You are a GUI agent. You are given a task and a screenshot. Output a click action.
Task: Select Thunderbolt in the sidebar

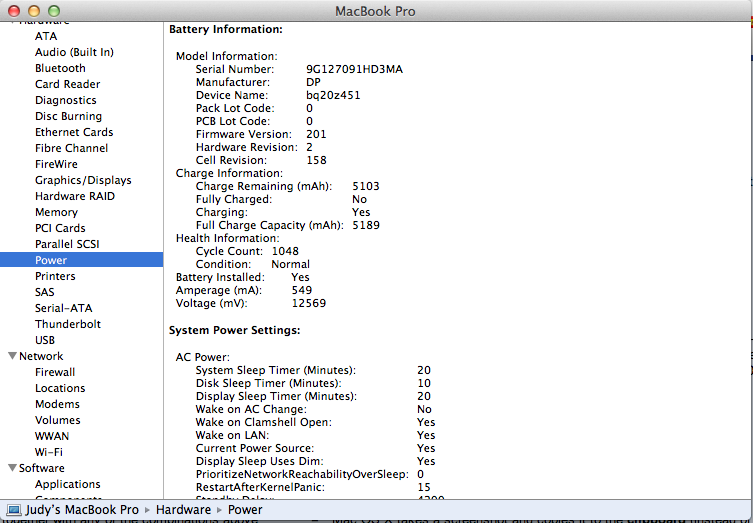[68, 324]
